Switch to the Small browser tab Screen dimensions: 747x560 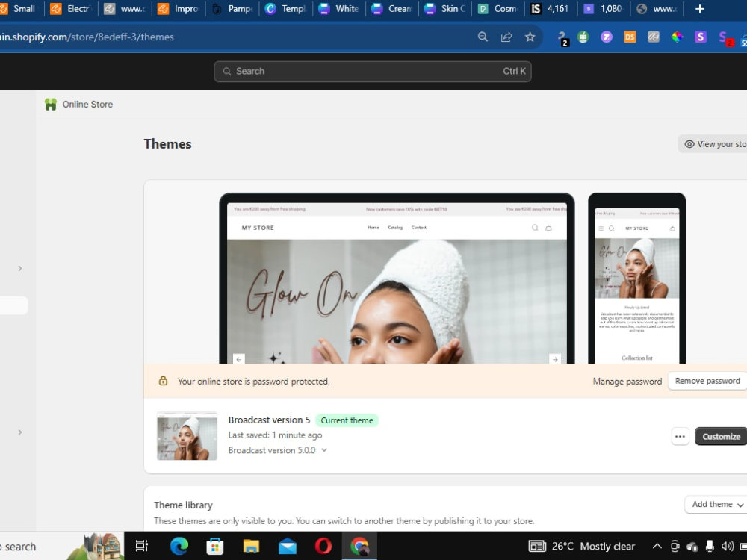[19, 8]
